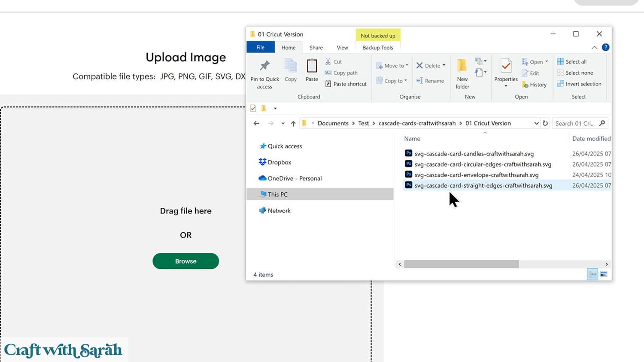Click the Pin to Quick access icon

[264, 66]
